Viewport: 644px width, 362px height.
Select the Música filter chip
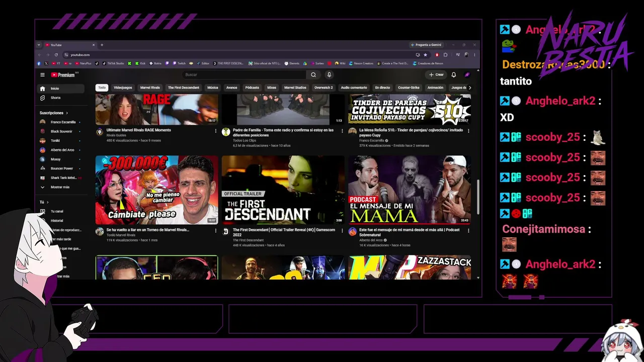click(x=213, y=87)
